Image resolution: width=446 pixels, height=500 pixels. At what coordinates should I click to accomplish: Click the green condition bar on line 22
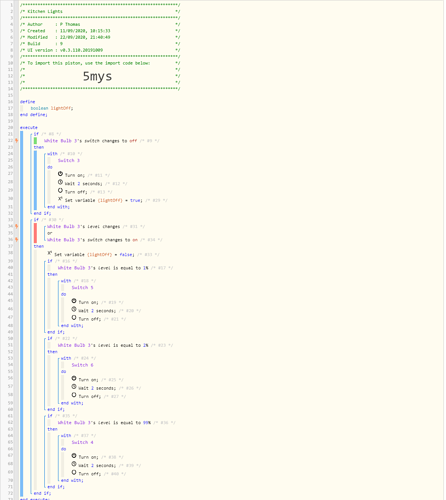tap(35, 141)
